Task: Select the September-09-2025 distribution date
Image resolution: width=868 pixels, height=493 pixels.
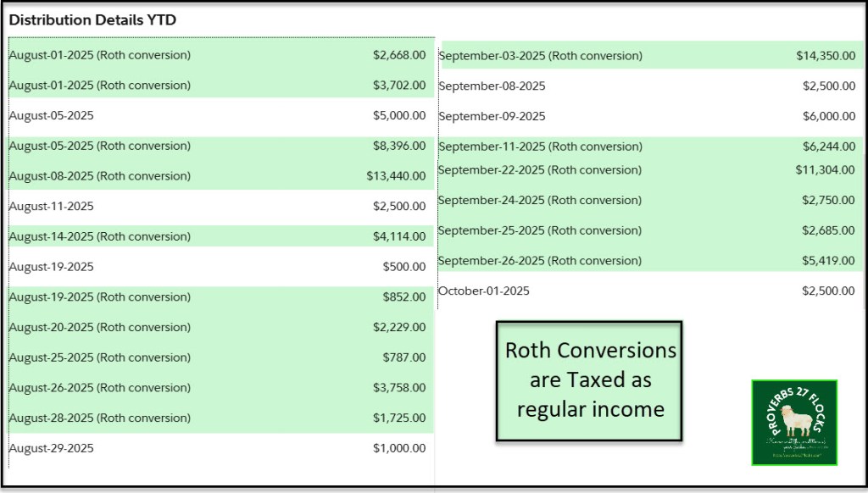Action: pos(492,116)
